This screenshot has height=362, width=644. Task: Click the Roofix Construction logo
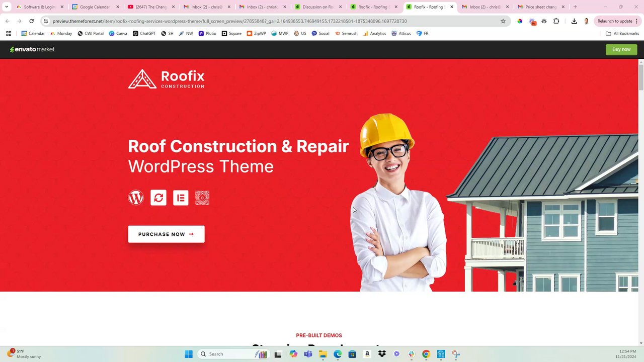pyautogui.click(x=166, y=79)
